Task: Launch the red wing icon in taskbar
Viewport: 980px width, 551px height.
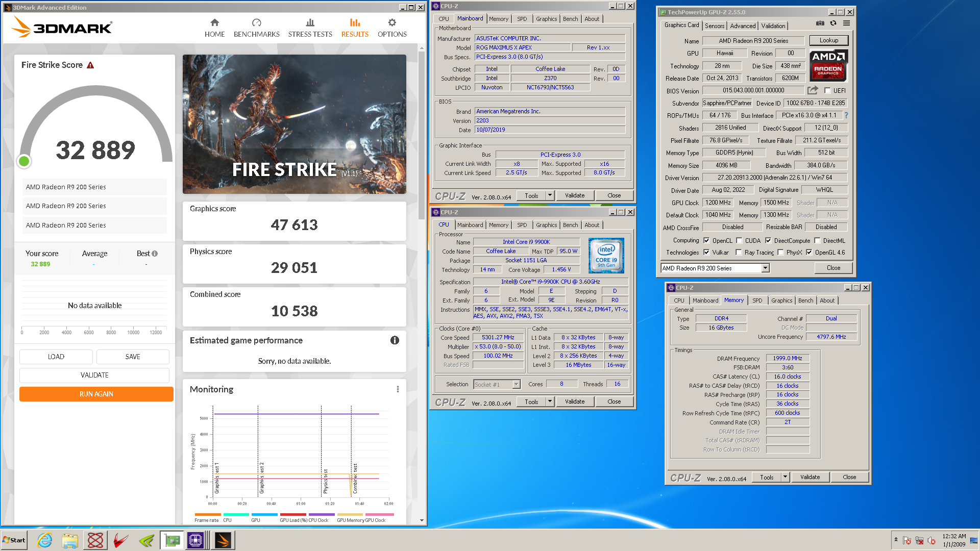Action: [x=121, y=540]
